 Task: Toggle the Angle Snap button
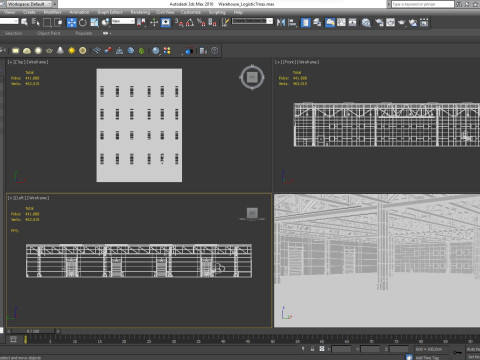pos(190,22)
